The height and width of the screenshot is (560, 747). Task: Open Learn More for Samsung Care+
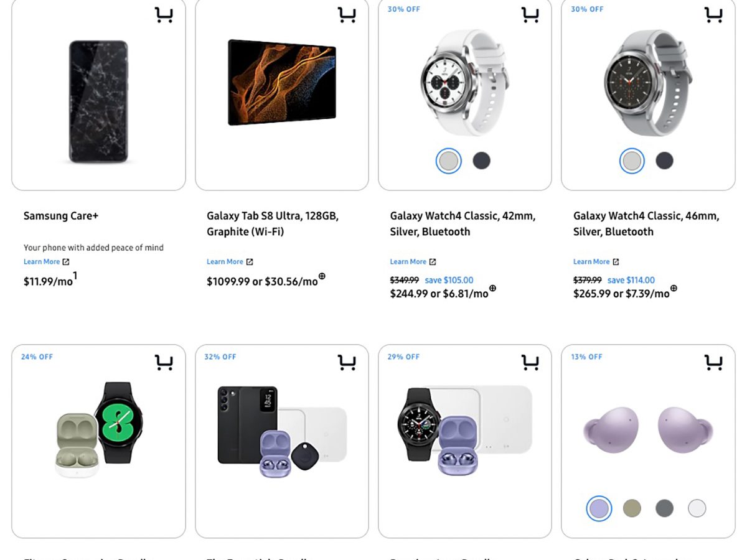pos(46,262)
